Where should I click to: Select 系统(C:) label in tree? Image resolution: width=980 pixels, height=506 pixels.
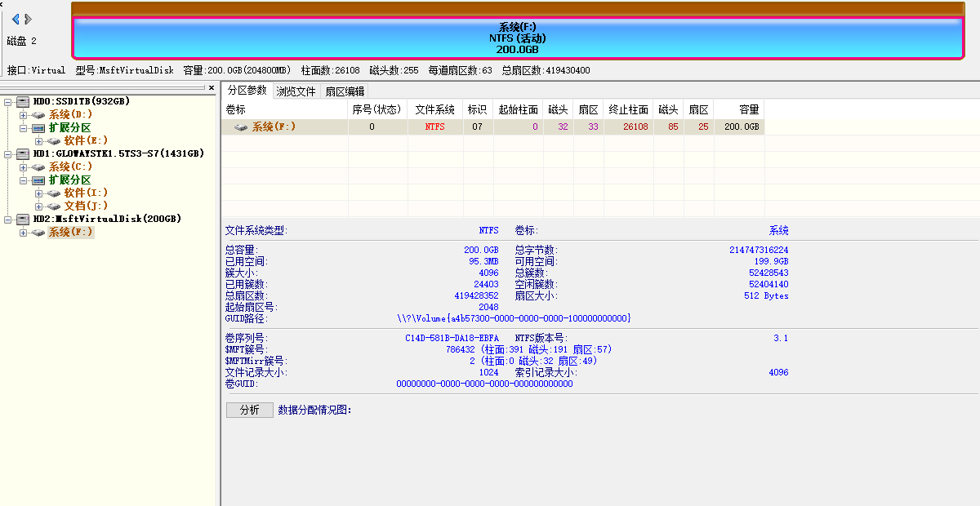coord(70,167)
